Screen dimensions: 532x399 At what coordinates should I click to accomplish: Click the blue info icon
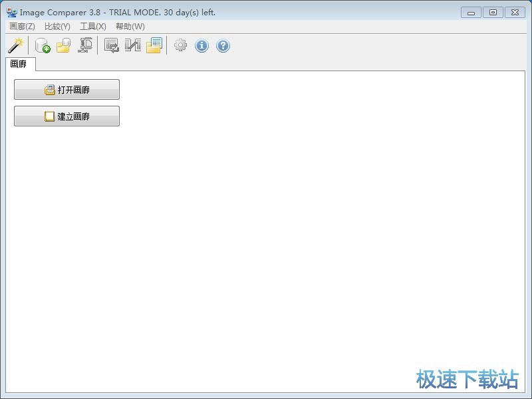201,45
